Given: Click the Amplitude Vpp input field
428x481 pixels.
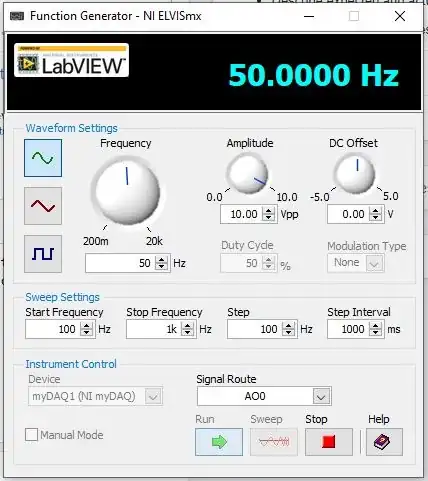Looking at the screenshot, I should click(241, 214).
